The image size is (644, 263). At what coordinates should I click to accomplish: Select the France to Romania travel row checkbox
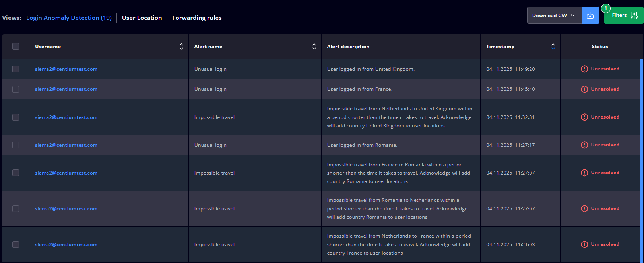tap(16, 173)
